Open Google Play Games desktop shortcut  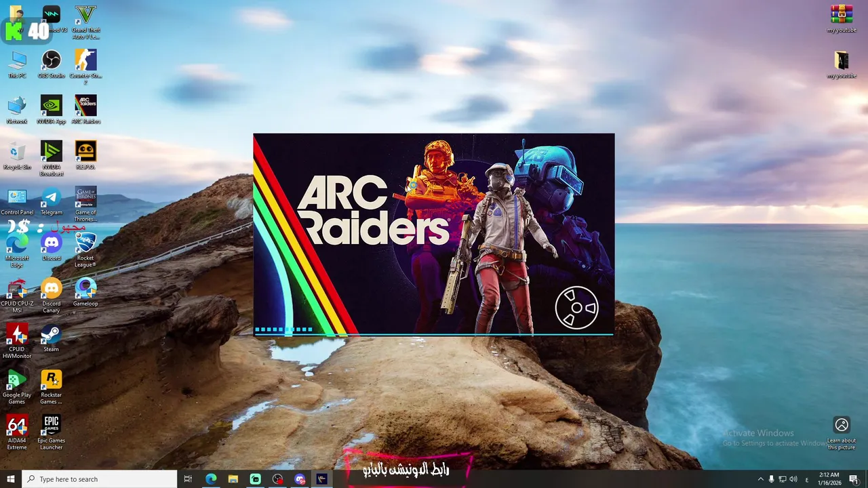click(17, 387)
